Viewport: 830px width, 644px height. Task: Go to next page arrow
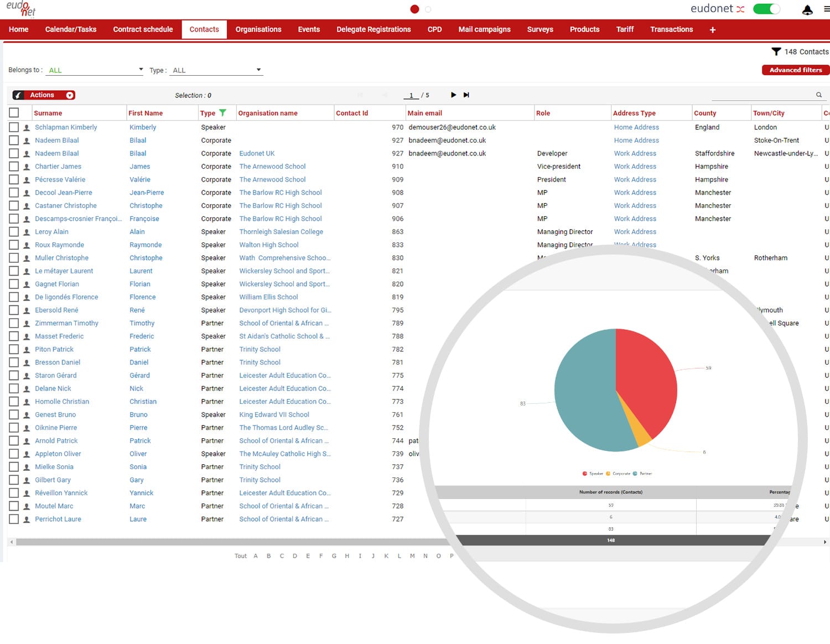pos(453,95)
